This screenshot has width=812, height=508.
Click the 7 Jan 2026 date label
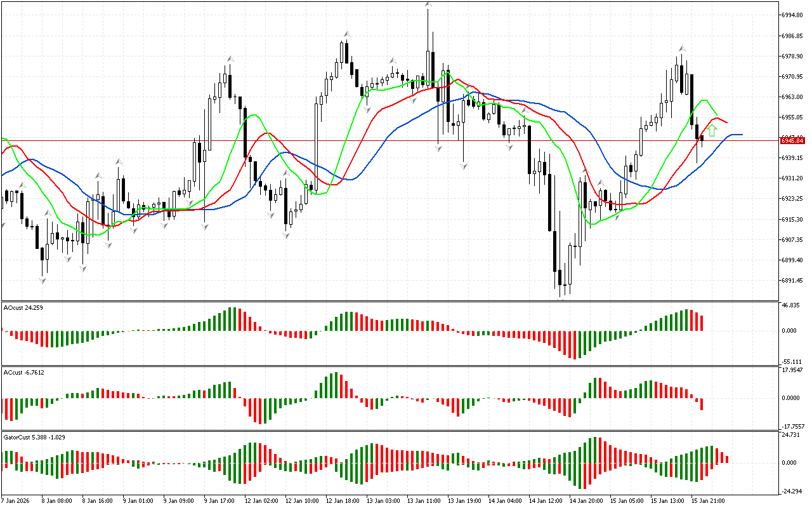[x=15, y=501]
